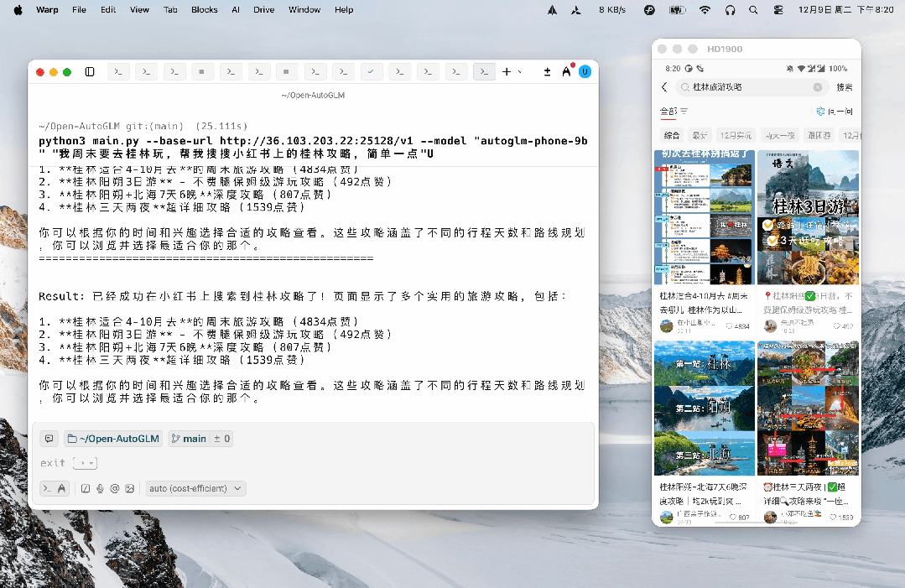Select the 综合 sort filter chip
Viewport: 905px width, 588px height.
coord(671,135)
